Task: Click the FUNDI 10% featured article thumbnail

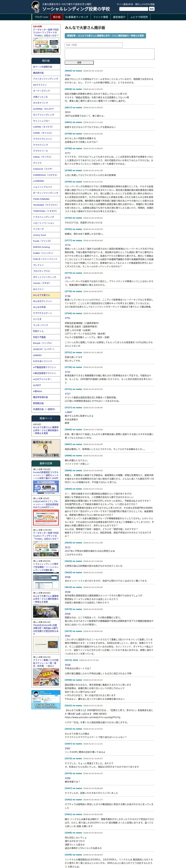Action: [x=46, y=45]
